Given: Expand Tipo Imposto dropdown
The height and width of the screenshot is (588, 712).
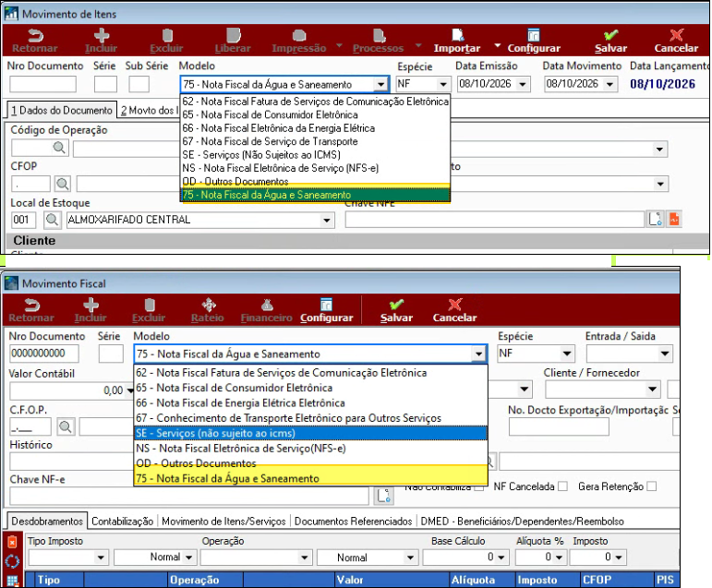Looking at the screenshot, I should 101,558.
